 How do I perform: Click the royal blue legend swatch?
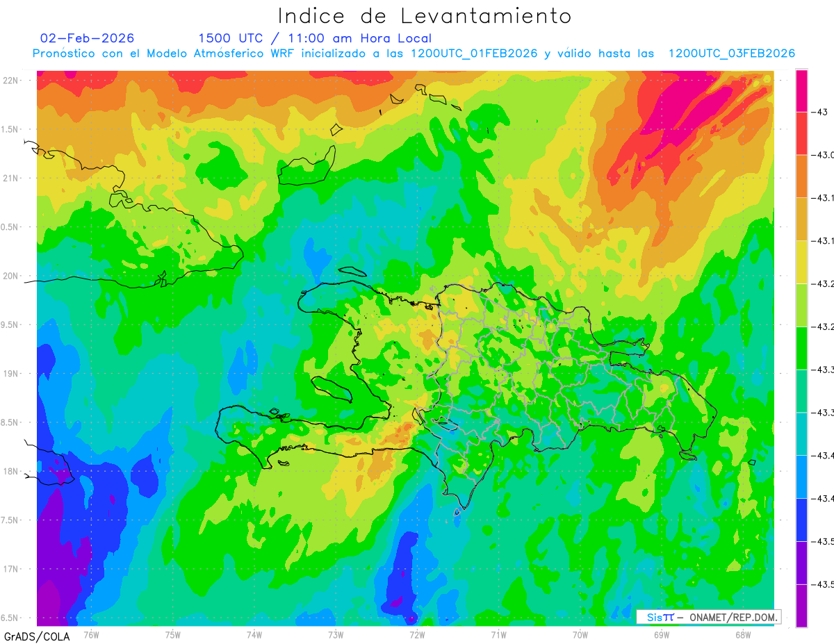click(801, 520)
